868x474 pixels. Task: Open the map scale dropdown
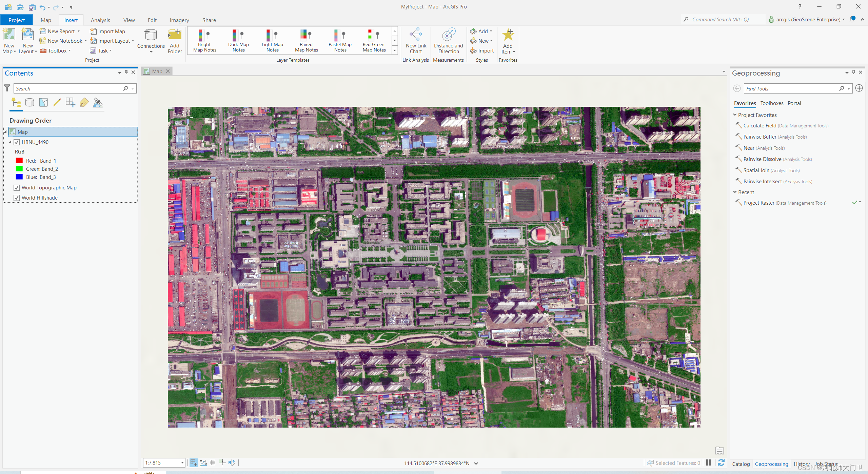[182, 463]
